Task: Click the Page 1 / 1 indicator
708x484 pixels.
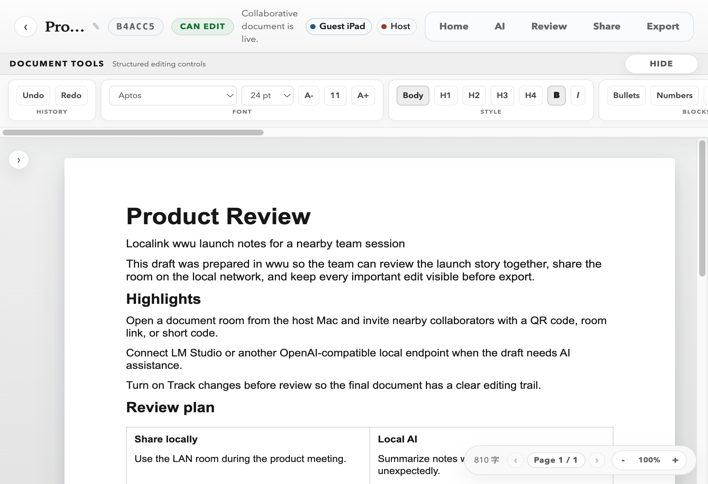Action: [x=555, y=460]
